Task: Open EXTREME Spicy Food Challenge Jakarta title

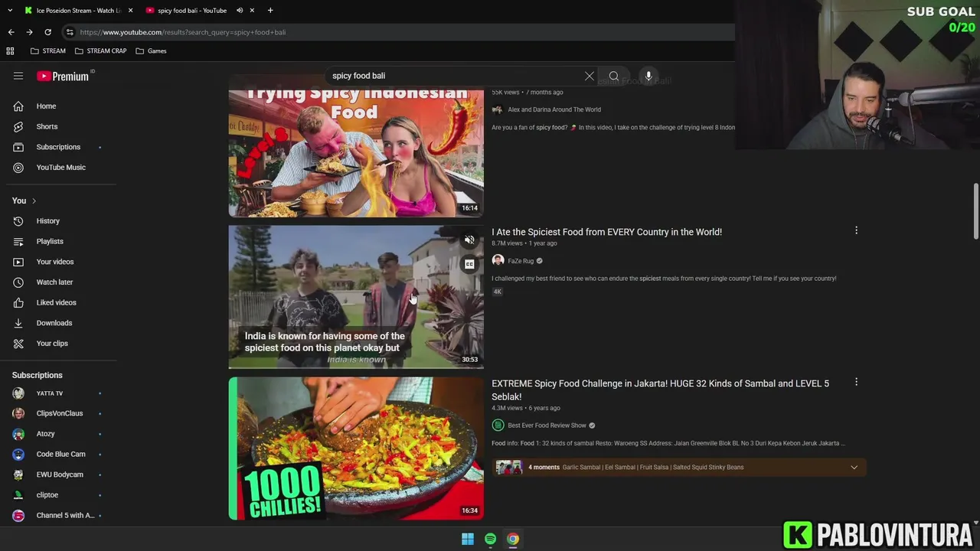Action: (660, 390)
